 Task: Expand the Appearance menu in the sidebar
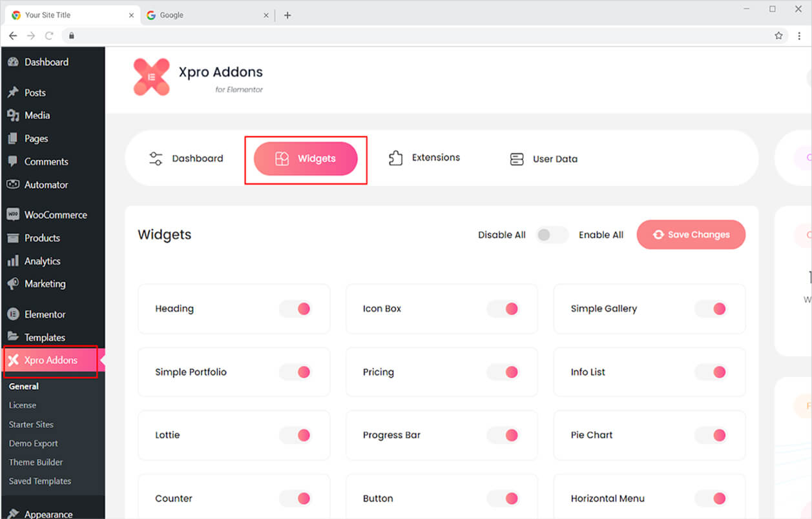click(48, 514)
